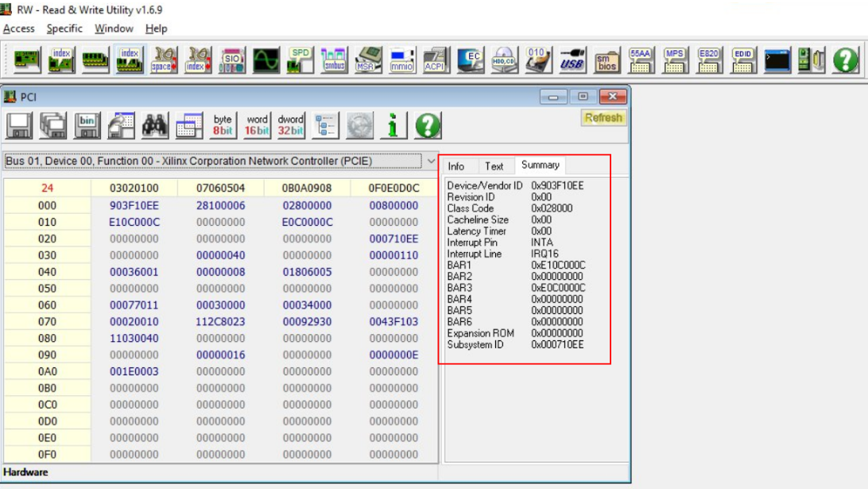The width and height of the screenshot is (868, 489).
Task: Open the HDD/CD tool
Action: coord(504,60)
